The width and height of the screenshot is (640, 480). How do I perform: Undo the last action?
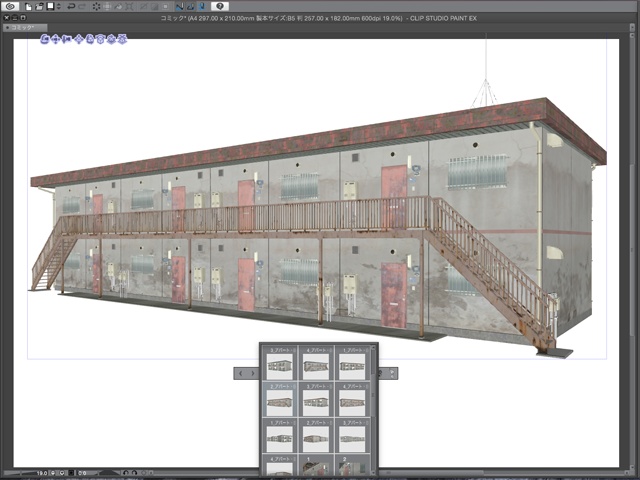point(71,7)
